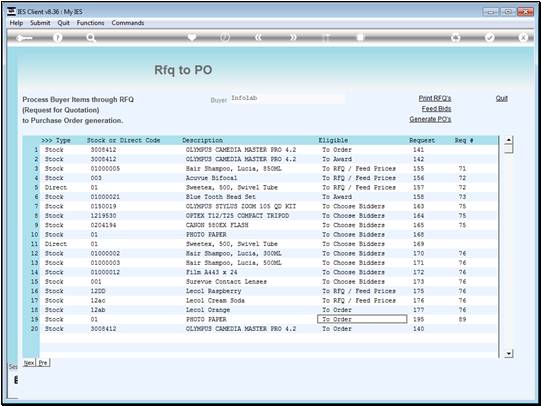
Task: Click the double left arrow icon
Action: 258,37
